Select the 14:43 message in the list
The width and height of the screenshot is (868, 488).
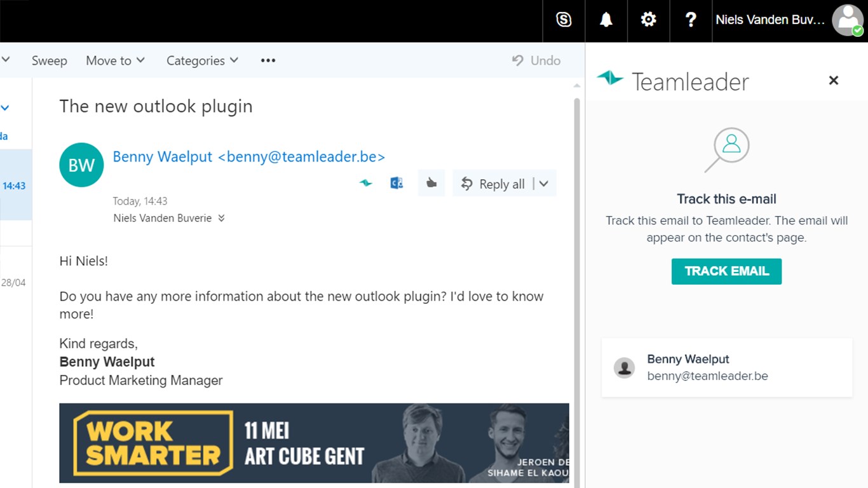coord(16,185)
